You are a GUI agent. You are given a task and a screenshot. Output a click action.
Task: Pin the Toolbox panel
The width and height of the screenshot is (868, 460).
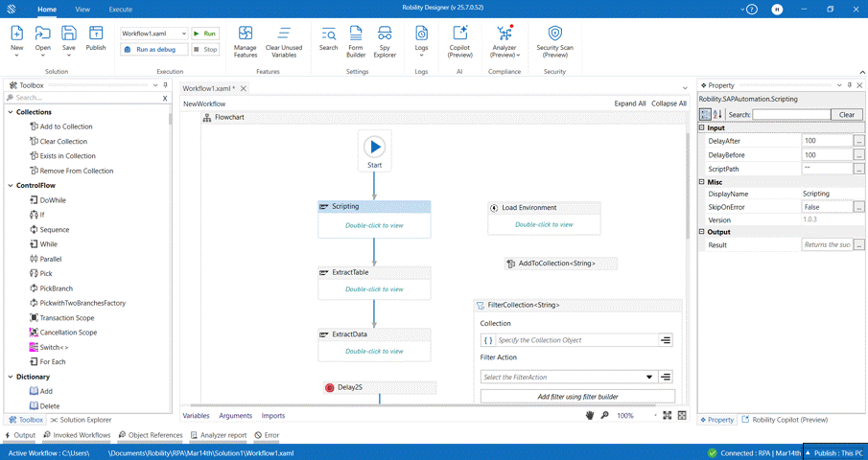point(165,85)
